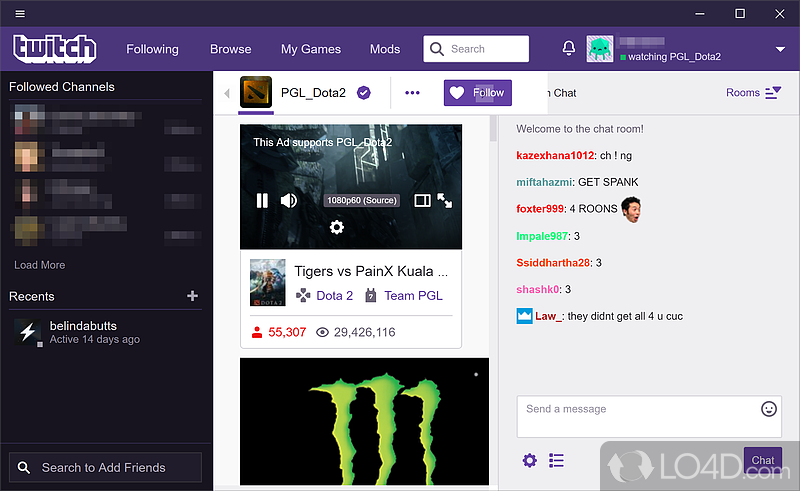Select the Chat tab header

coord(561,93)
